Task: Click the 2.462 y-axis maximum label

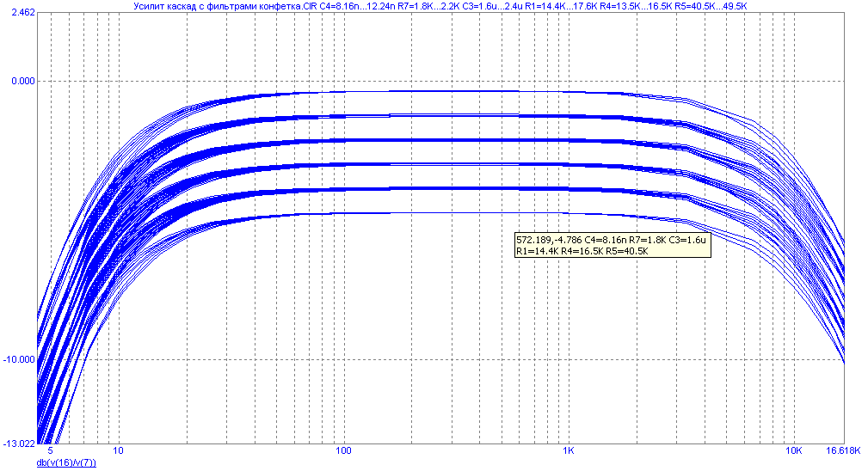Action: [23, 12]
